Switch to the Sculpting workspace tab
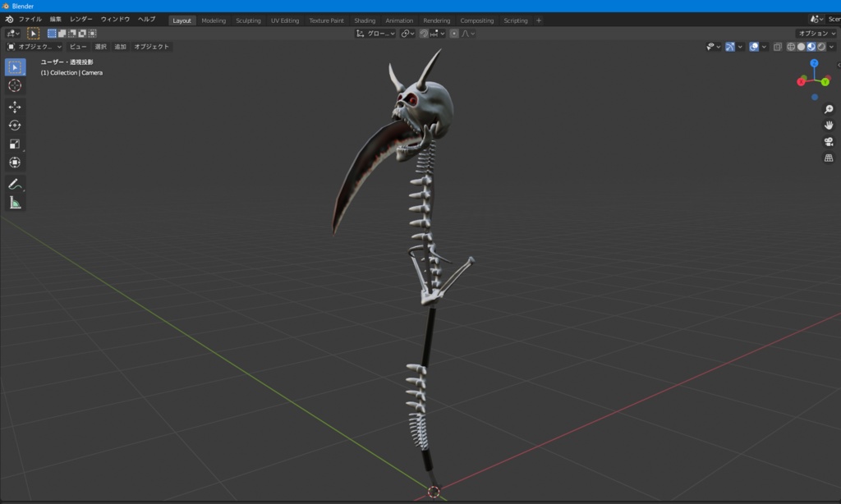This screenshot has width=841, height=504. (x=248, y=21)
